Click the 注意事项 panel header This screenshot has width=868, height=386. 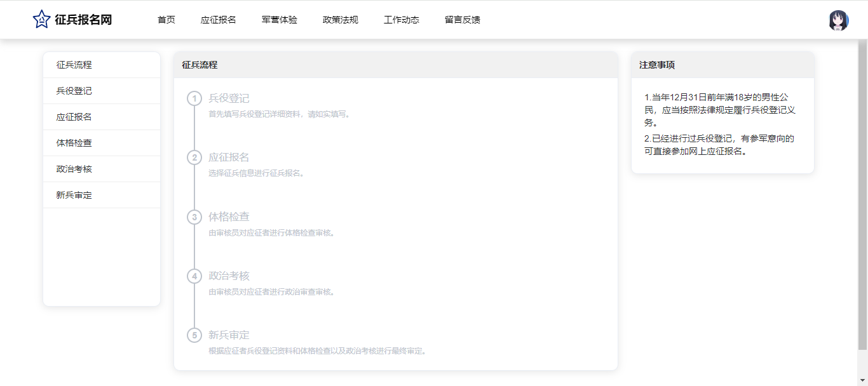pyautogui.click(x=722, y=65)
